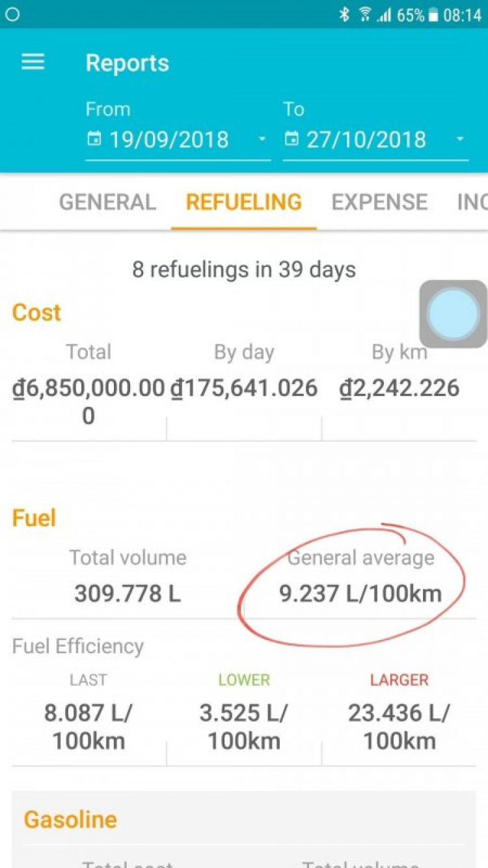Tap the battery indicator icon
Image resolution: width=488 pixels, height=868 pixels.
(433, 16)
